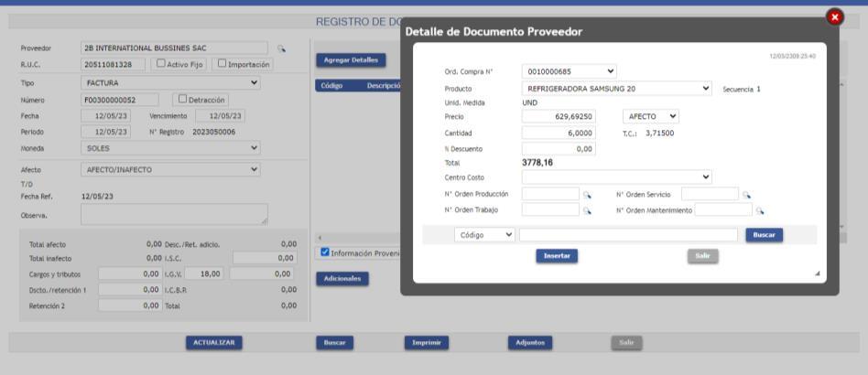The image size is (868, 375).
Task: Open the Afecto AFECTO/INAFECTO dropdown
Action: pos(170,170)
